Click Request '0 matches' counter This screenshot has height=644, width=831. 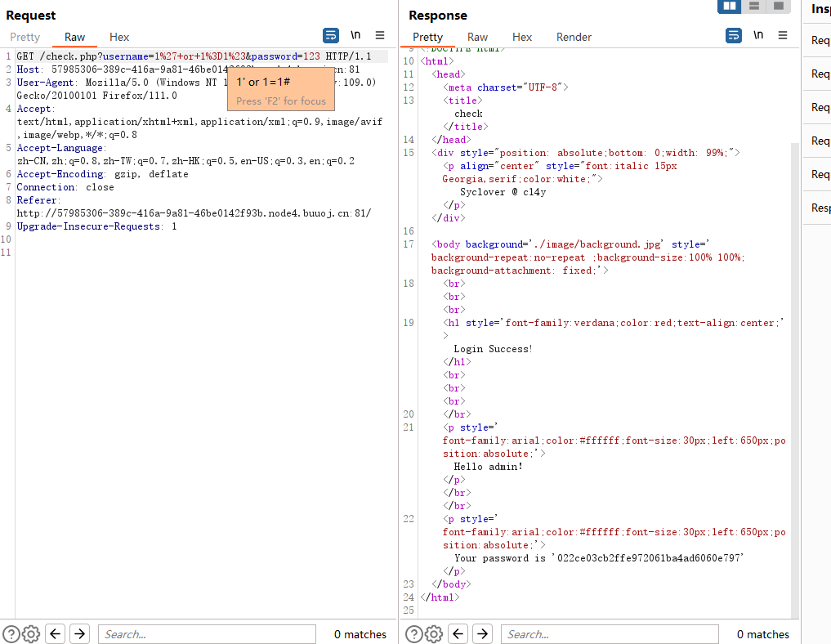[360, 634]
